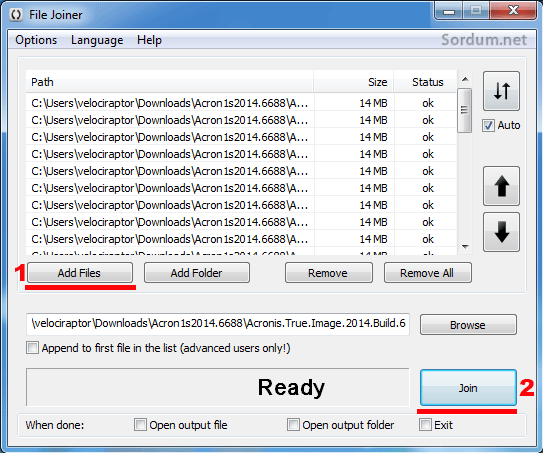Check Open output file option
This screenshot has width=543, height=453.
(x=140, y=425)
